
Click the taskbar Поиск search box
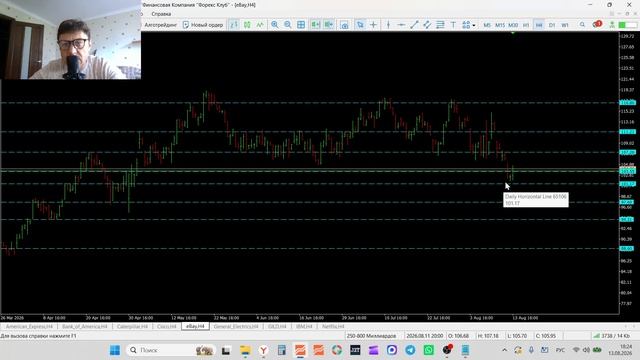pyautogui.click(x=171, y=350)
